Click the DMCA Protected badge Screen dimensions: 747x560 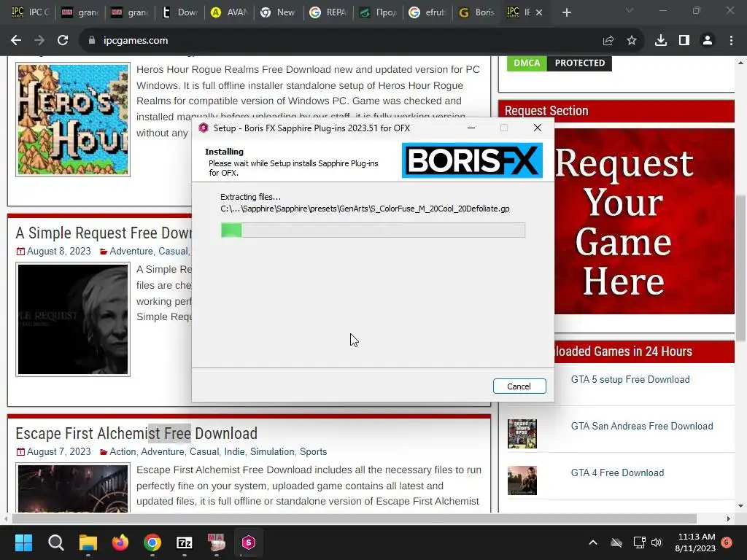[x=560, y=63]
